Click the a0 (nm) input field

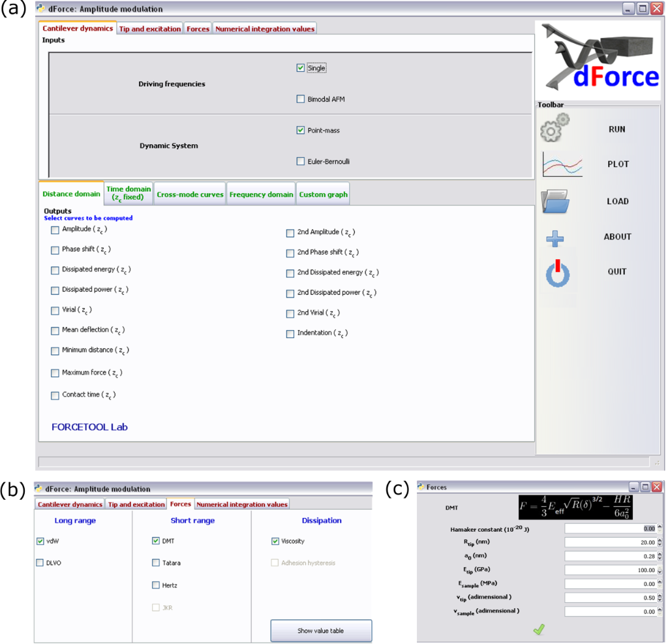610,556
